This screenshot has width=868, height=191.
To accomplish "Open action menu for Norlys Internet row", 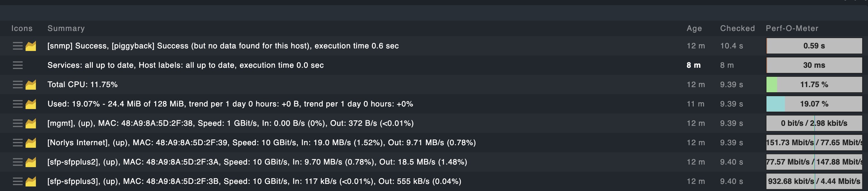I will tap(17, 143).
